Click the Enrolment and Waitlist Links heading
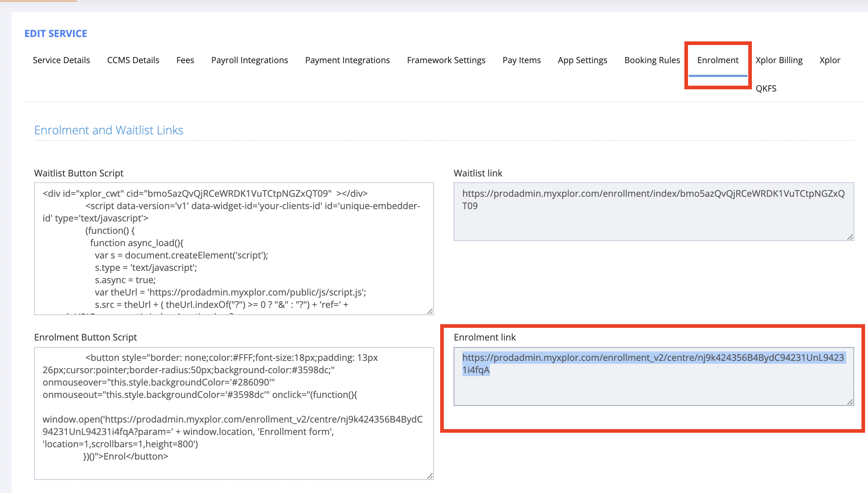868x493 pixels. click(x=108, y=130)
